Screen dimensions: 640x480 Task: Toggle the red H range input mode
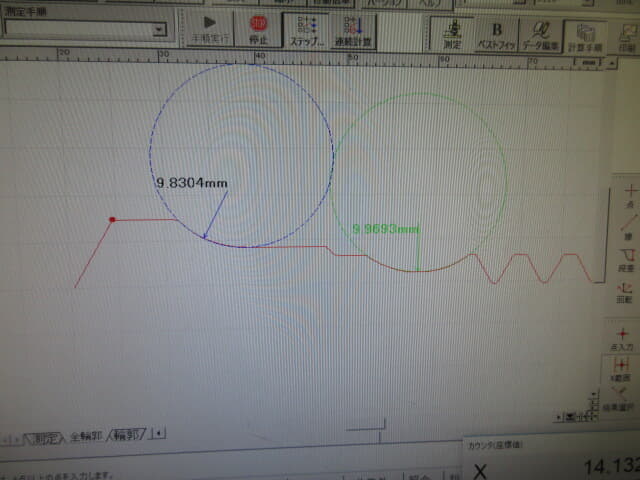[621, 369]
